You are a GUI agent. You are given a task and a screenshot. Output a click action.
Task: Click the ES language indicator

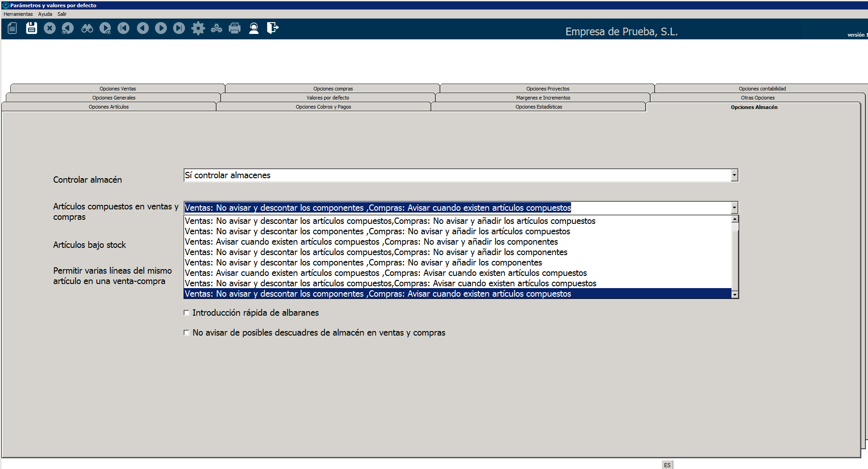(x=667, y=465)
